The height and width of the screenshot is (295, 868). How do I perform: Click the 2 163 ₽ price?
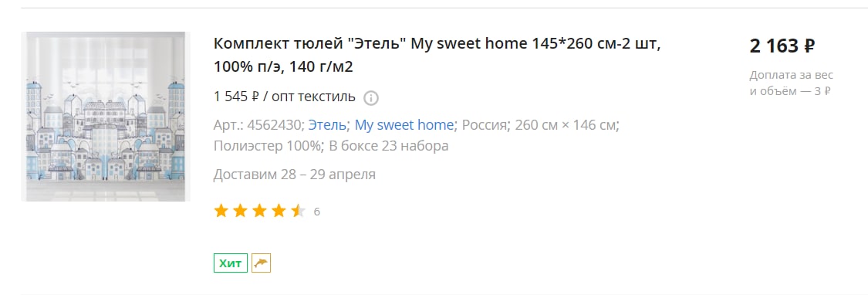[782, 46]
